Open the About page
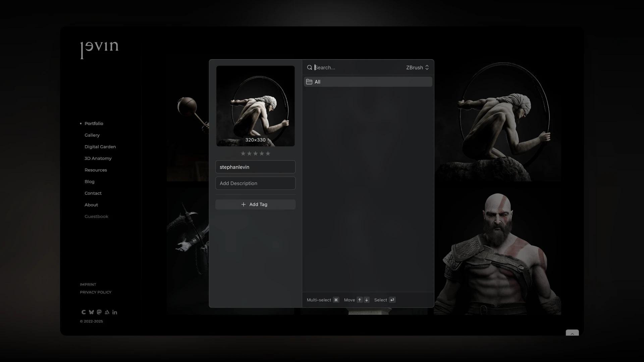The height and width of the screenshot is (362, 644). [91, 205]
